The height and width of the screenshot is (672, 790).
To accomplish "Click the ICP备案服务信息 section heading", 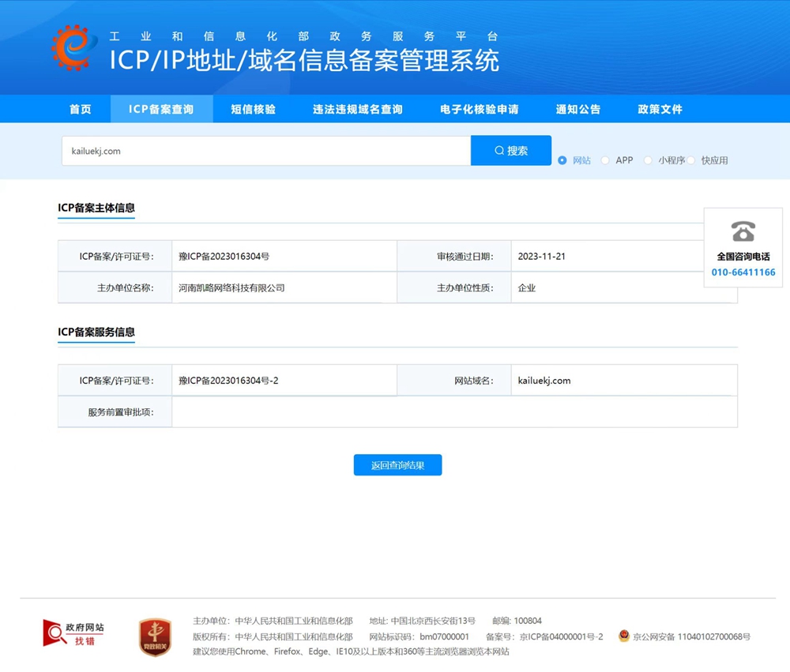I will 96,332.
